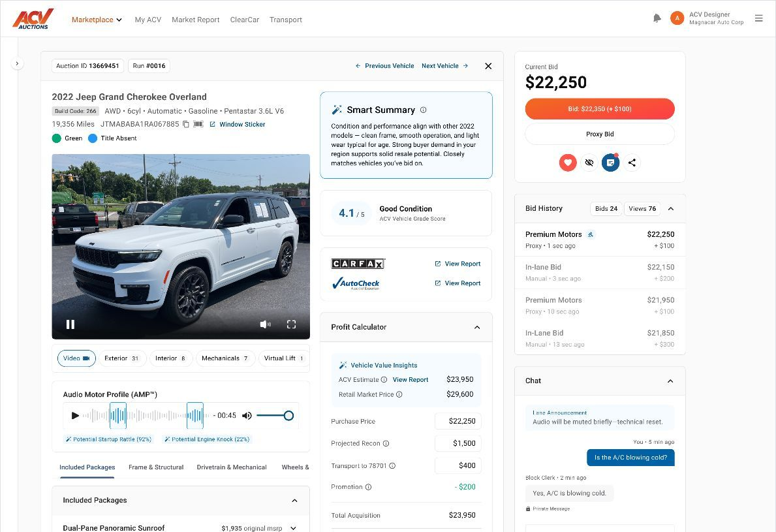Adjust the AMP volume slider

click(x=275, y=415)
